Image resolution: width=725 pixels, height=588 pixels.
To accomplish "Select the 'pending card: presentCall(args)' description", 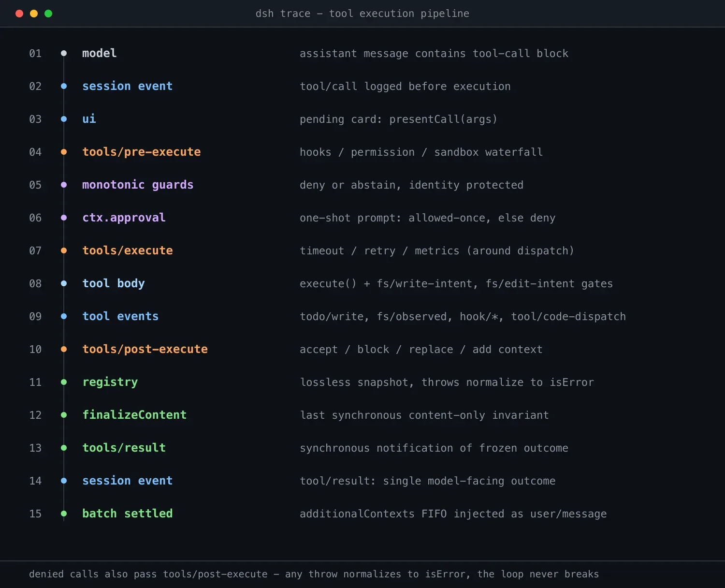I will tap(398, 119).
